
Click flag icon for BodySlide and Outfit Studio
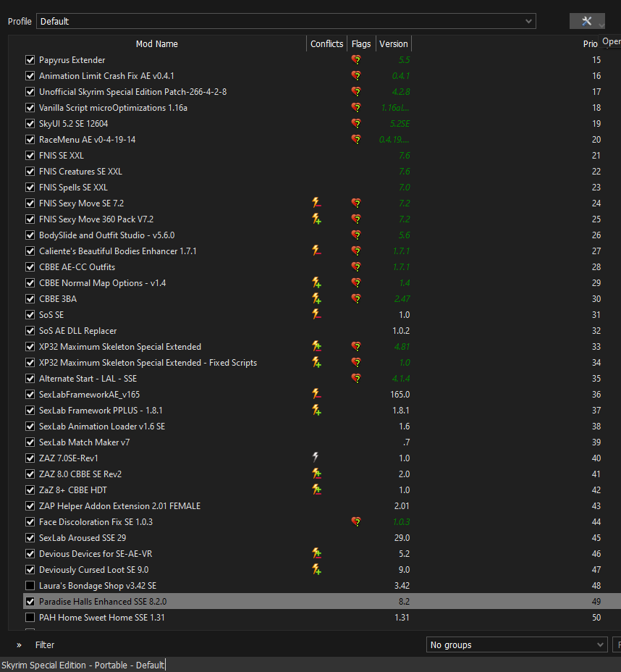coord(356,235)
